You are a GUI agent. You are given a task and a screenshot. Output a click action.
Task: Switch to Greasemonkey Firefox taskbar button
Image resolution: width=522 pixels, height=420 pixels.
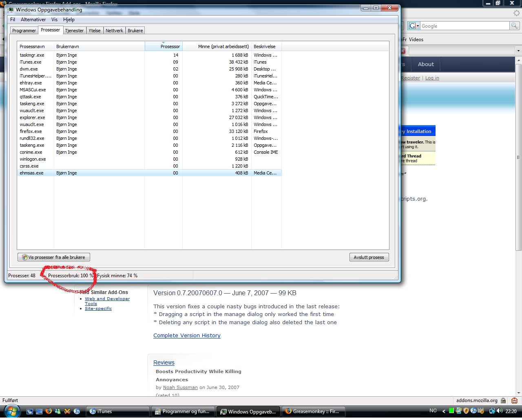[x=313, y=411]
